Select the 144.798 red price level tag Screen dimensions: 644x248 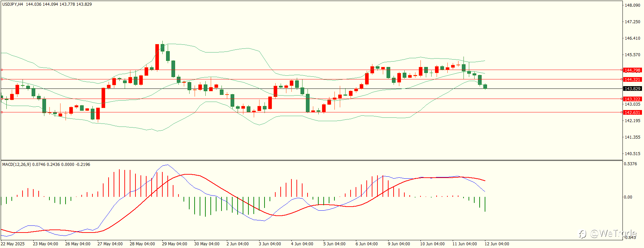632,70
